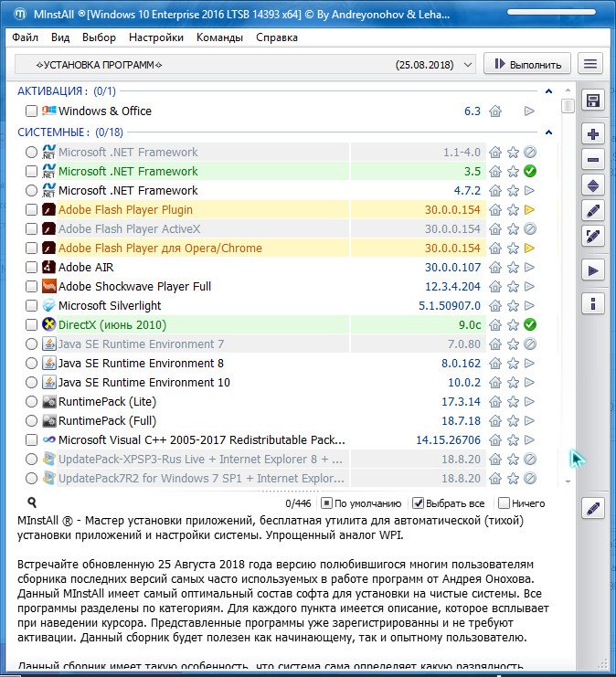
Task: Open the Настройки menu
Action: coord(156,37)
